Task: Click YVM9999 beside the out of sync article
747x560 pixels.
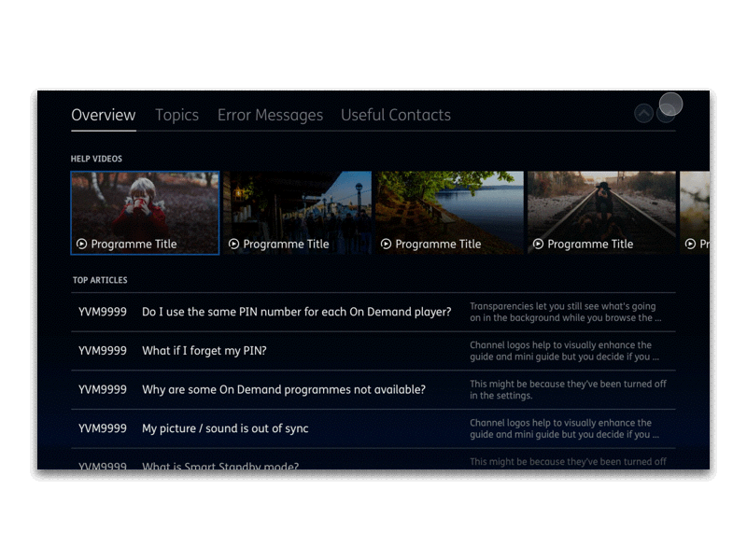Action: [103, 428]
